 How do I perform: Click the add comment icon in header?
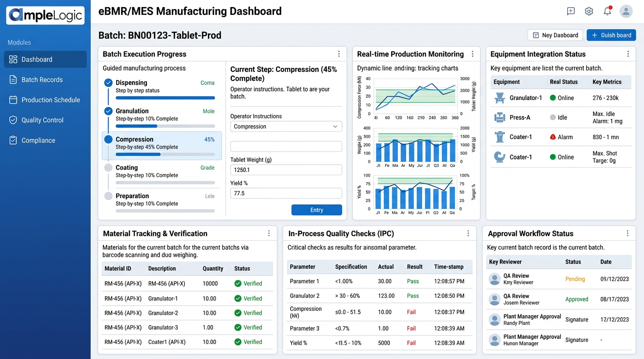point(571,11)
